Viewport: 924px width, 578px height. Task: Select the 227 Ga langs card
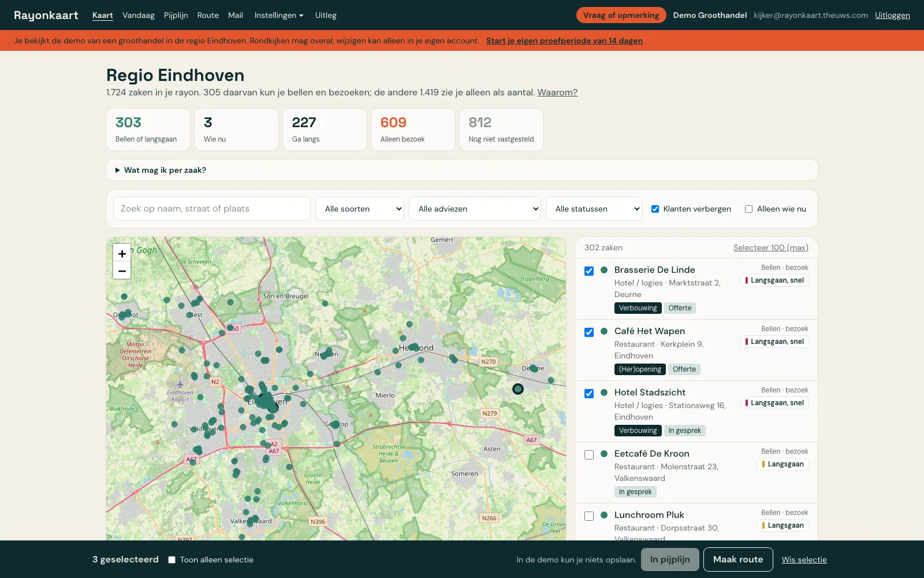pos(325,129)
